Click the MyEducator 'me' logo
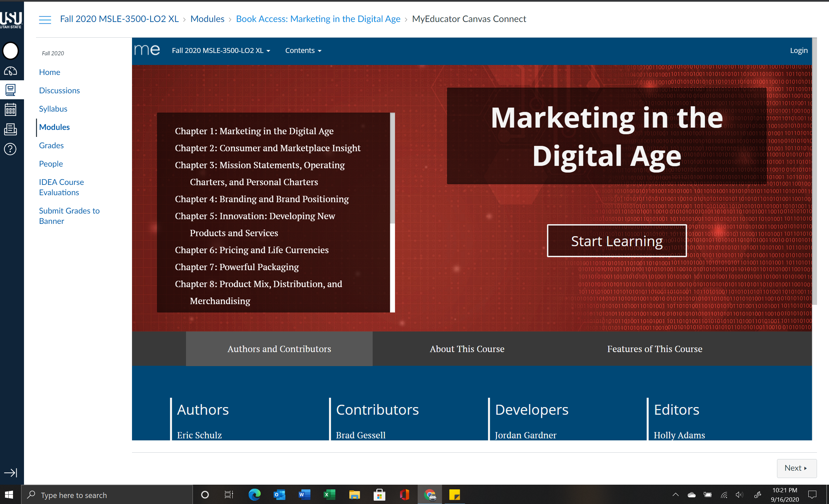 (147, 50)
